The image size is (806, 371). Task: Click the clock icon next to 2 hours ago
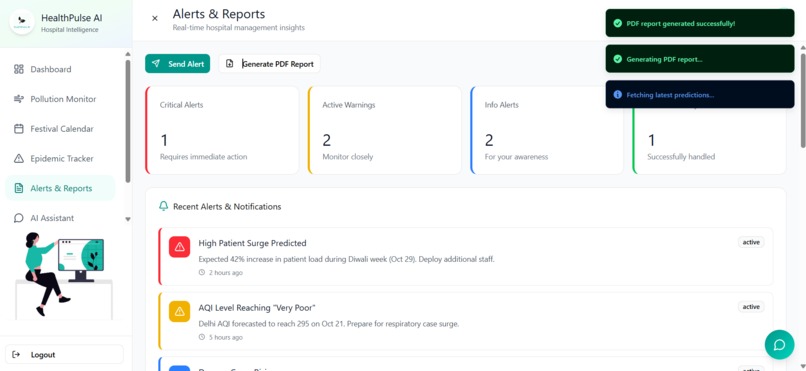(202, 273)
